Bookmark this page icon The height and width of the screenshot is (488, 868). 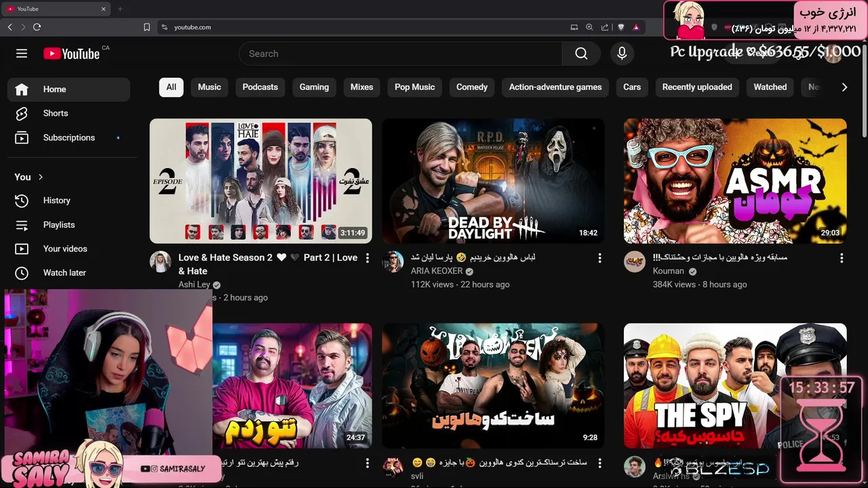coord(146,27)
